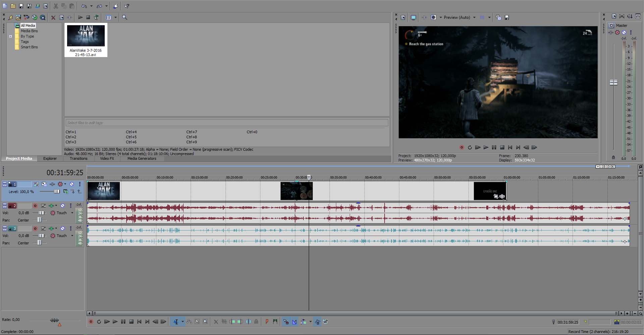This screenshot has width=644, height=335.
Task: Start media preview in Project Media toolbar
Action: 80,17
